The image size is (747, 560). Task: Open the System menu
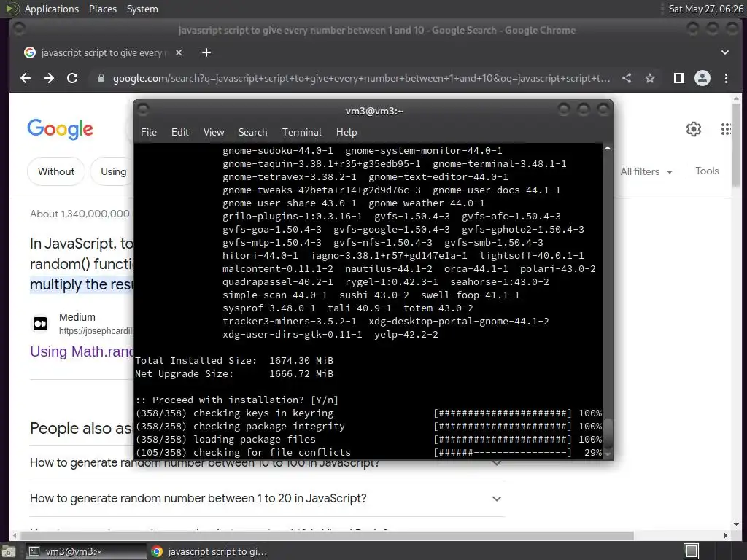[x=142, y=9]
